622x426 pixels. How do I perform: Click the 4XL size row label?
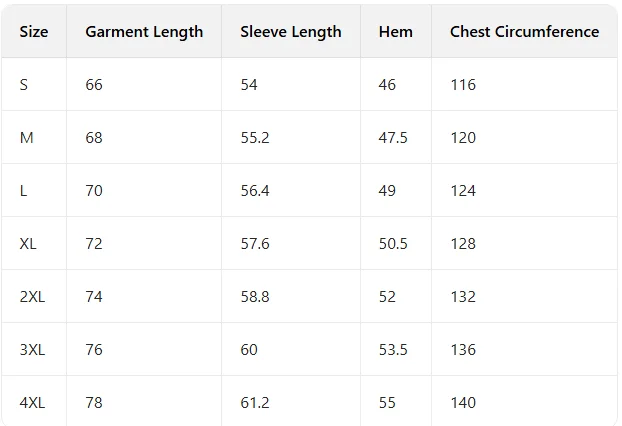[x=32, y=403]
